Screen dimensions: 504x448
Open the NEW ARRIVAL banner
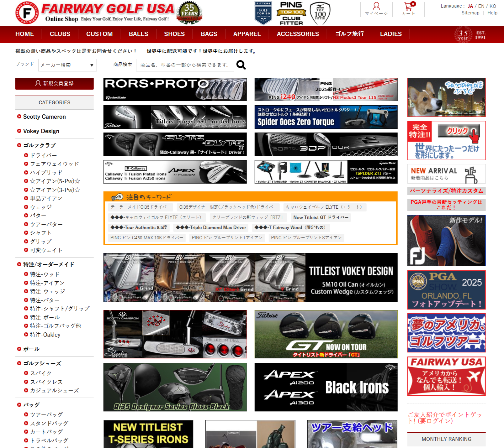click(446, 174)
